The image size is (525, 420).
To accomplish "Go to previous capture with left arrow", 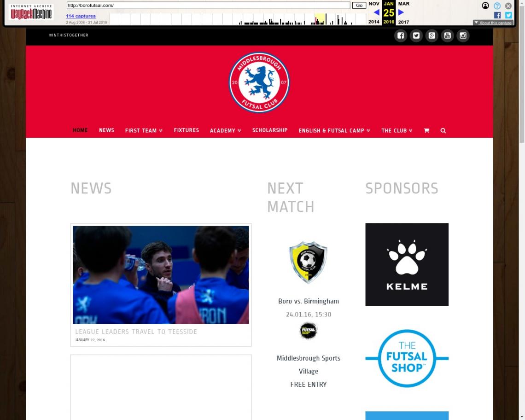I will [x=376, y=12].
